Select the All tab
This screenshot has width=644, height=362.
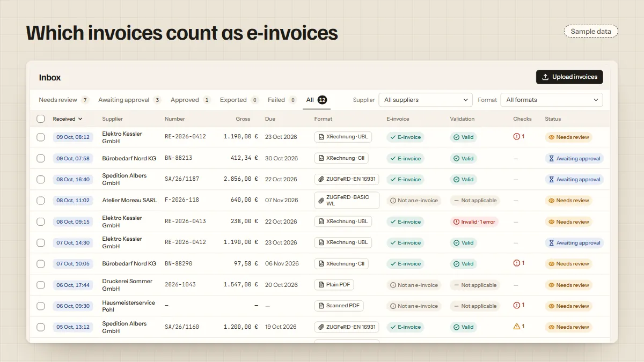317,100
